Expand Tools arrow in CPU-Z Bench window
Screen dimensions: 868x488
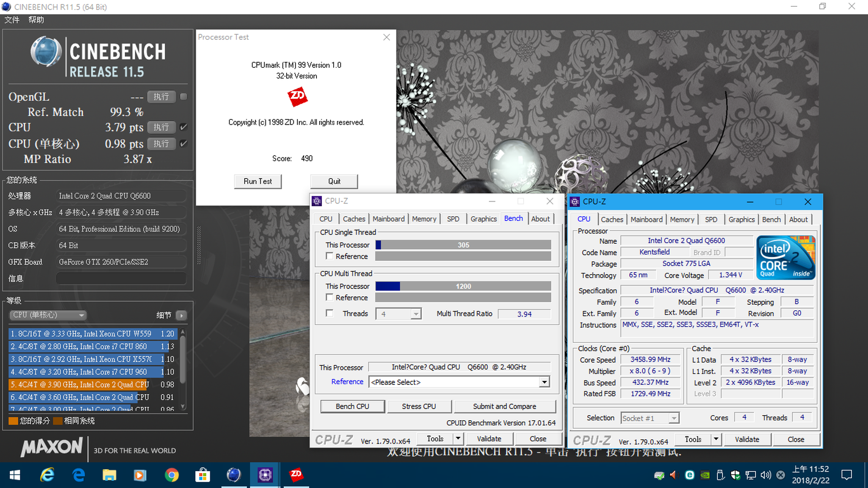click(458, 438)
